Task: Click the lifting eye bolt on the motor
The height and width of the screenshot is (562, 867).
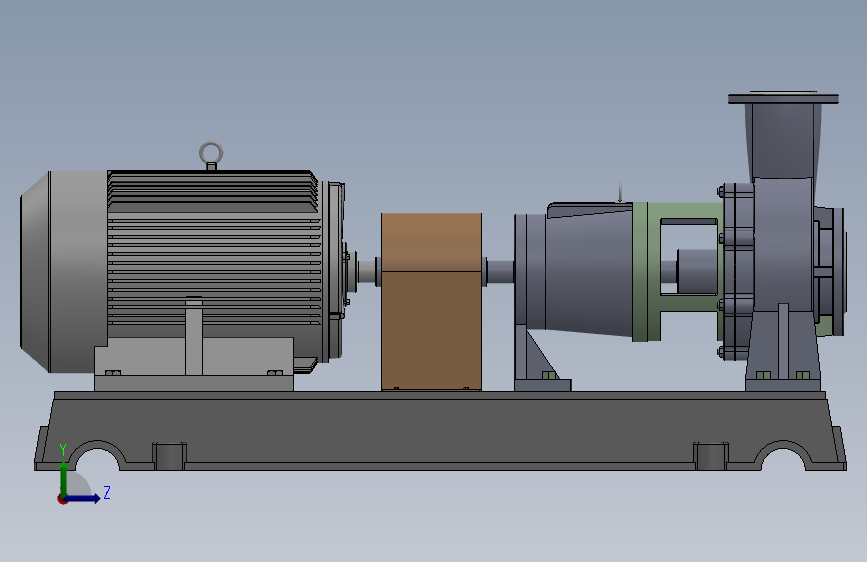Action: coord(211,155)
